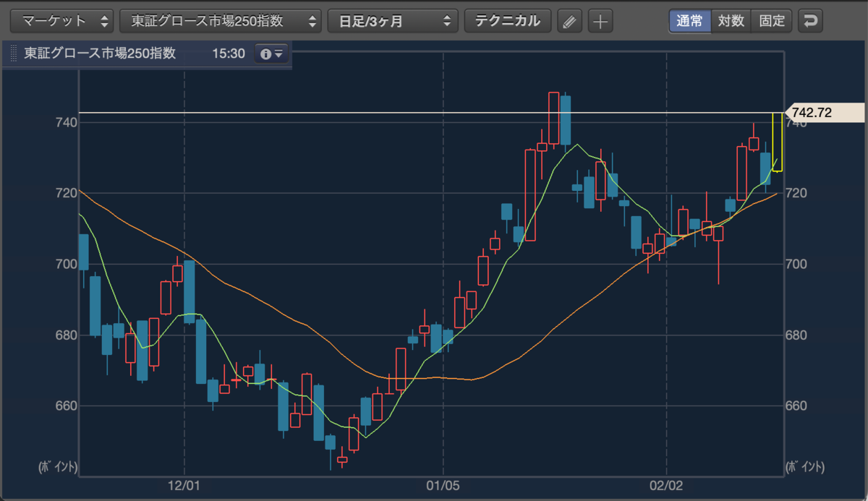Open the info dropdown in chart legend
Viewport: 868px width, 501px height.
point(272,54)
